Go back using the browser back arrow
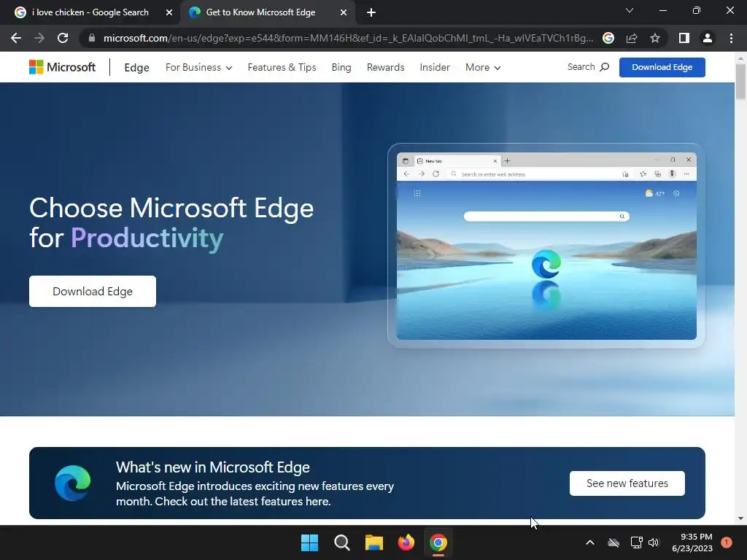This screenshot has height=560, width=747. pyautogui.click(x=16, y=38)
